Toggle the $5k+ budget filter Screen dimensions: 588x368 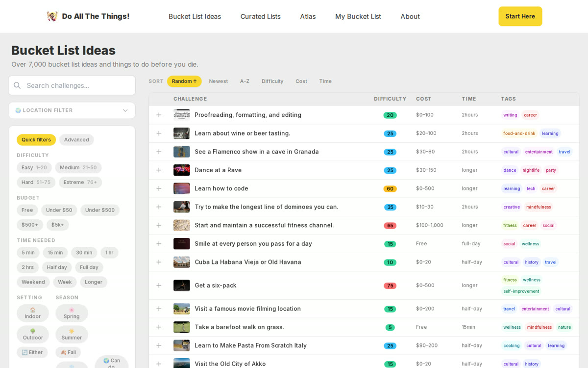point(58,225)
